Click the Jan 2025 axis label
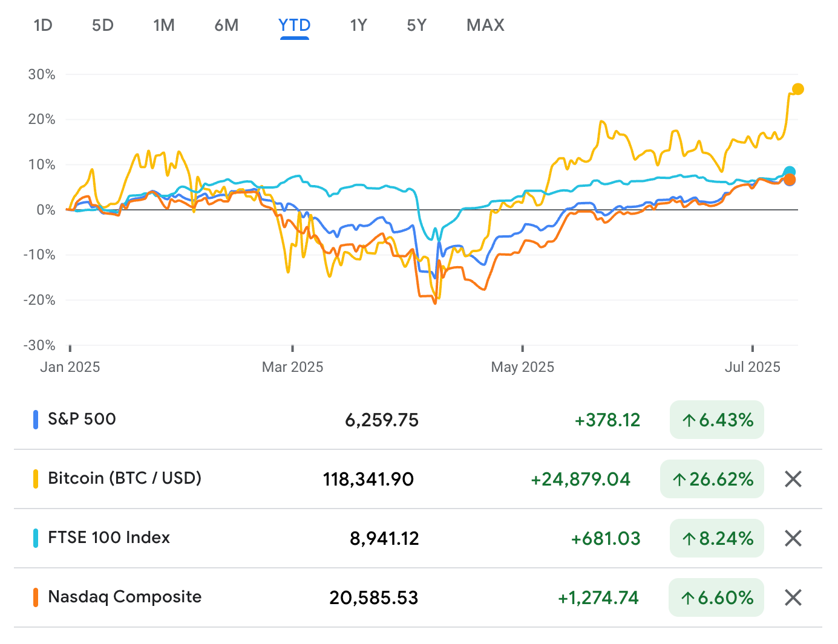The width and height of the screenshot is (838, 644). 70,367
